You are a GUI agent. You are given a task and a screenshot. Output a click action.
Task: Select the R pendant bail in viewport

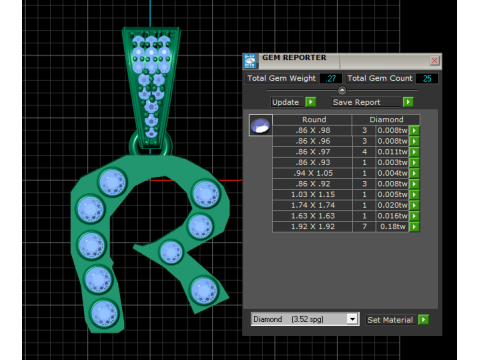coord(151,87)
